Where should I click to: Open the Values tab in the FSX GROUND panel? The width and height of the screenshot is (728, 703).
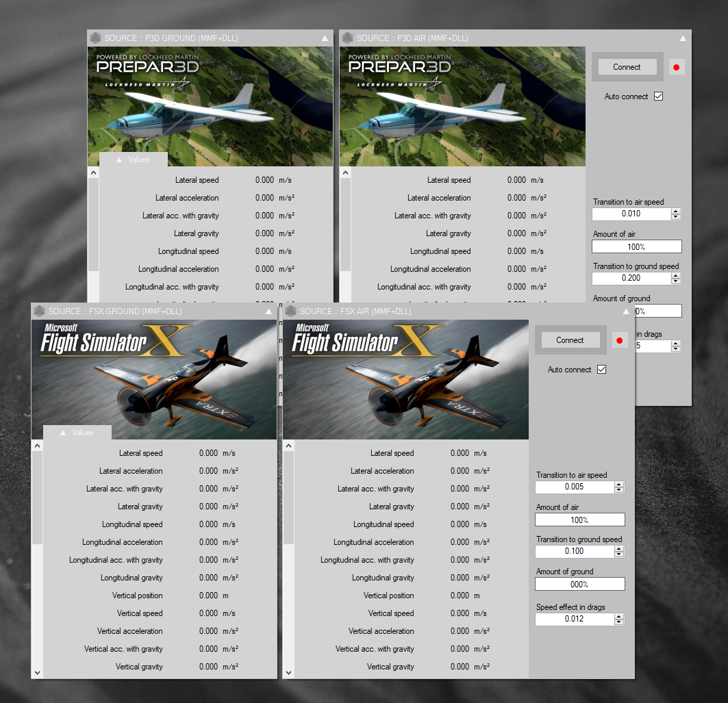[77, 433]
